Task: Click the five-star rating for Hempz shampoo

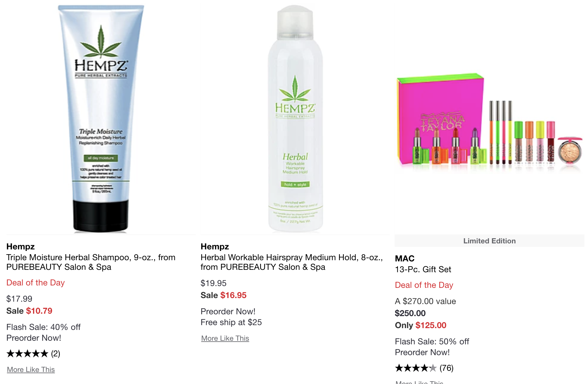Action: click(x=27, y=353)
